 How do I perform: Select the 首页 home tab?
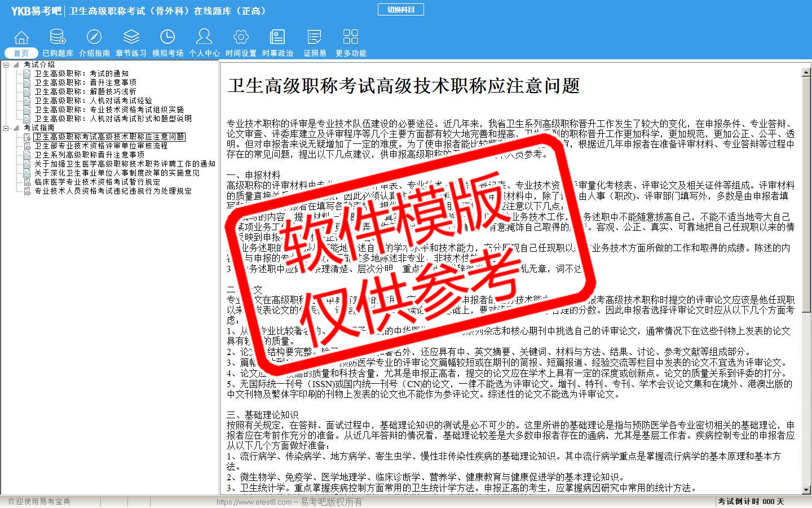tap(21, 43)
